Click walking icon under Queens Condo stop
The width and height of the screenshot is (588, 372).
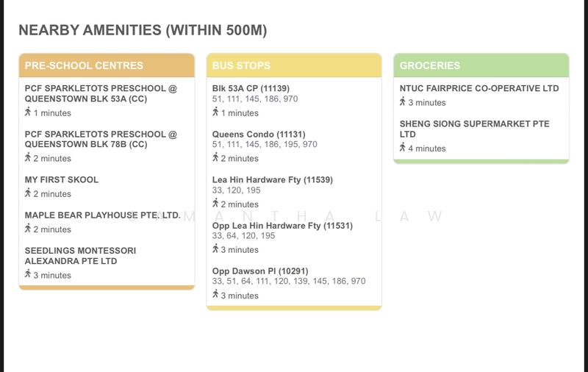(216, 158)
